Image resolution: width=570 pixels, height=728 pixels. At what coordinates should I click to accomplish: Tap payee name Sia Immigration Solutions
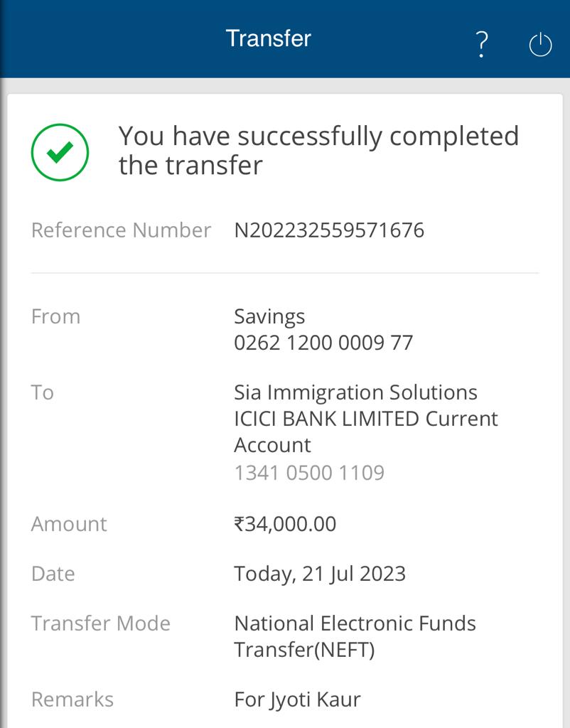click(355, 392)
